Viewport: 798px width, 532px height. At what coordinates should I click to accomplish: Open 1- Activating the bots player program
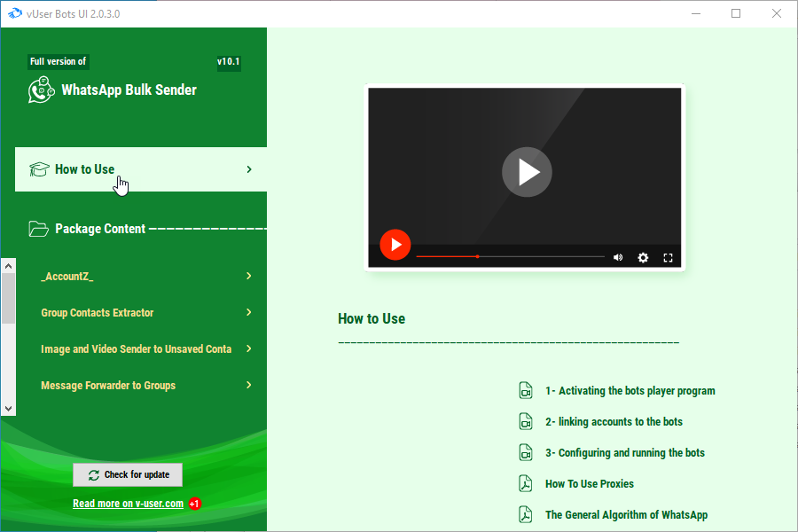click(x=630, y=391)
